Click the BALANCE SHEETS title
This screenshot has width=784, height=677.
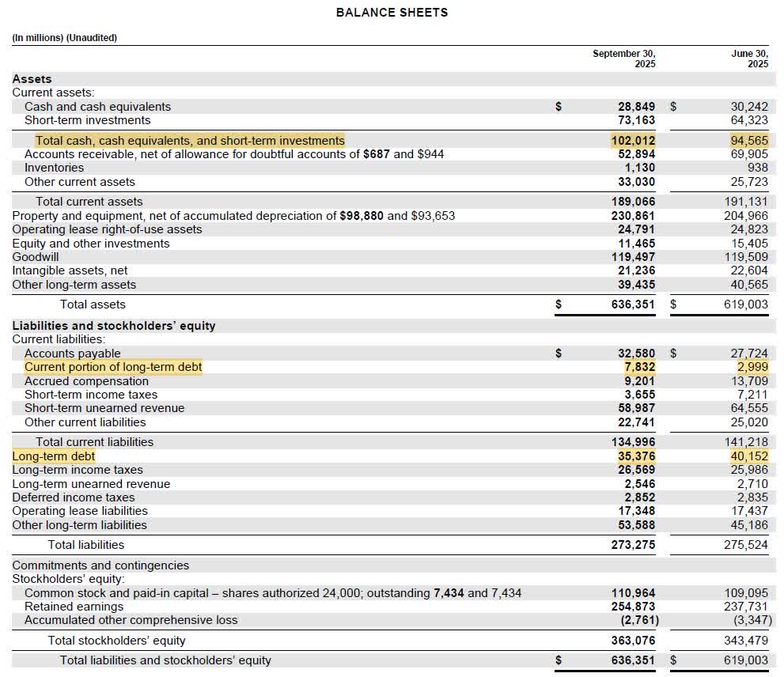tap(393, 12)
